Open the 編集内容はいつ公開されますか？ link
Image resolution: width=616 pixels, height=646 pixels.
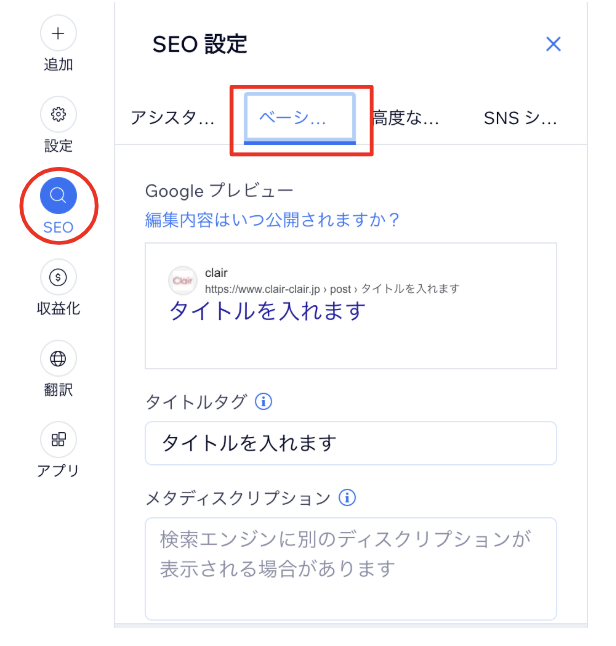[x=272, y=220]
